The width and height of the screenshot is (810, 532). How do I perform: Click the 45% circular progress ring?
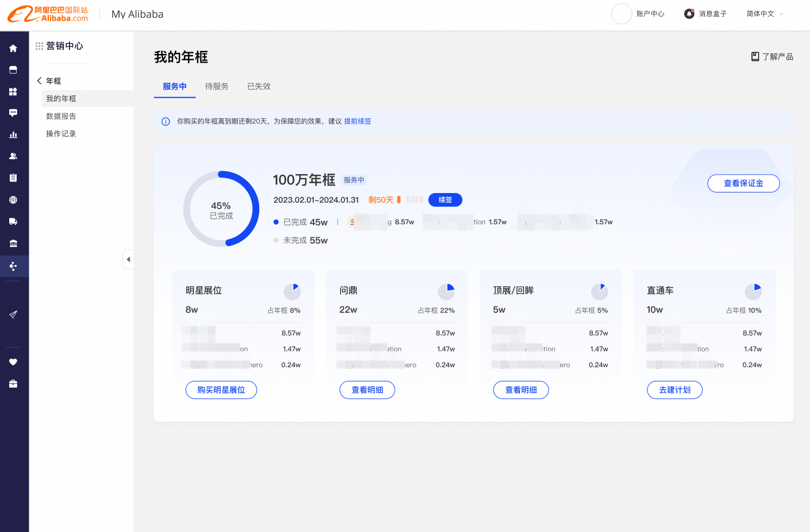pos(221,209)
